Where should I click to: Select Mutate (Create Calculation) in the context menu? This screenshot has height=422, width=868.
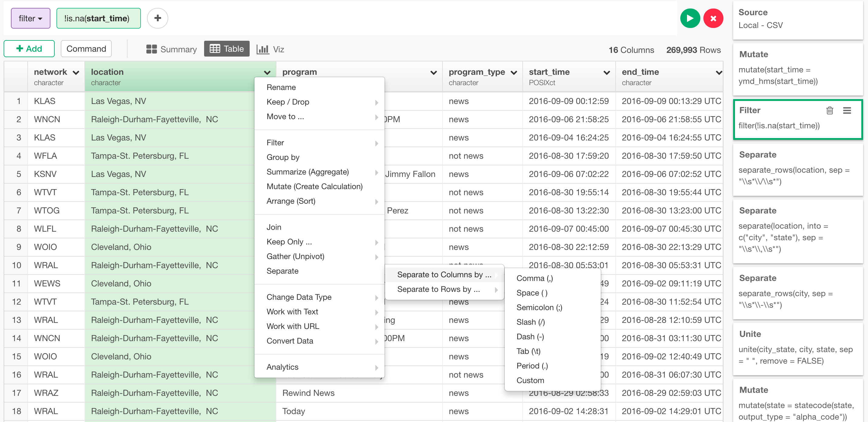click(314, 186)
